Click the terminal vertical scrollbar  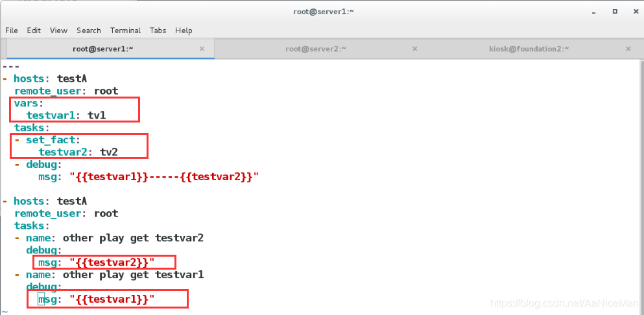641,187
